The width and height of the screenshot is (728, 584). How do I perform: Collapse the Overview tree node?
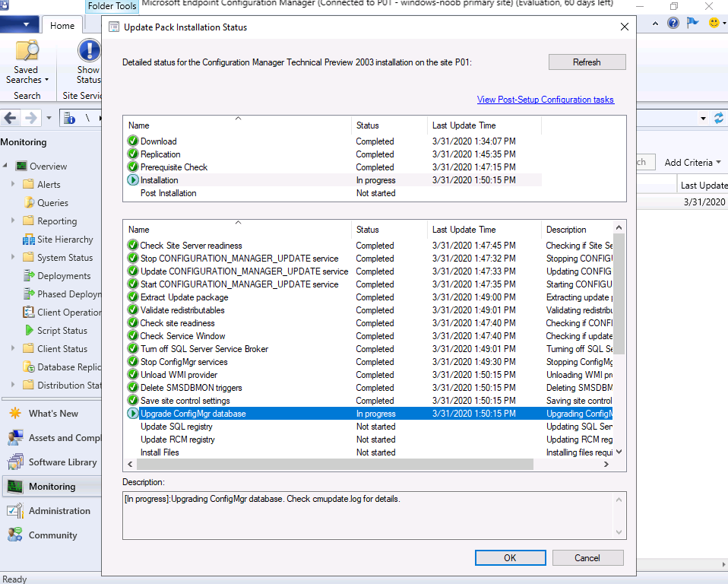(5, 166)
